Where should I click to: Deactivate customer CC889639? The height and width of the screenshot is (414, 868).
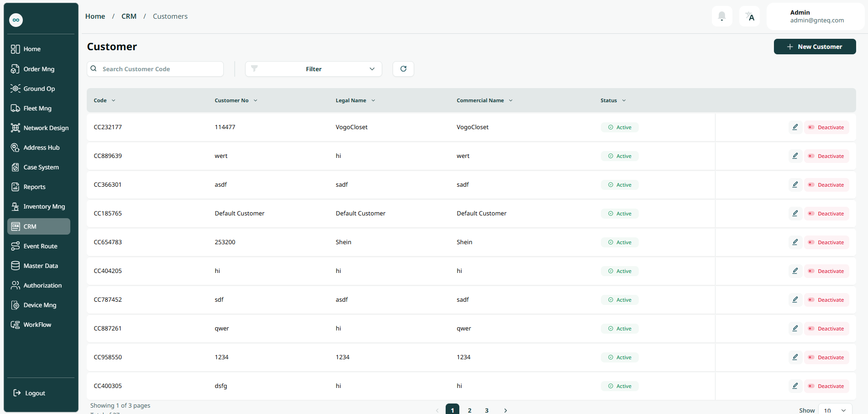[826, 156]
